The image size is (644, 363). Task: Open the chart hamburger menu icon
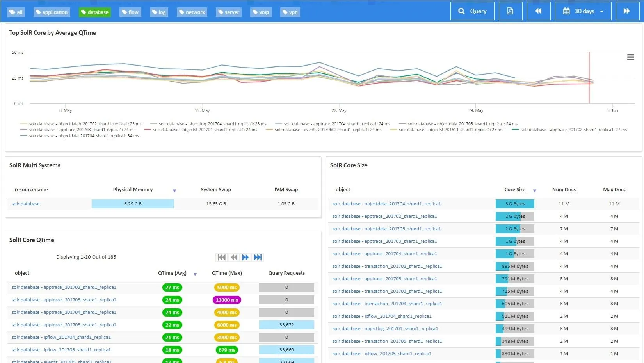(x=630, y=57)
